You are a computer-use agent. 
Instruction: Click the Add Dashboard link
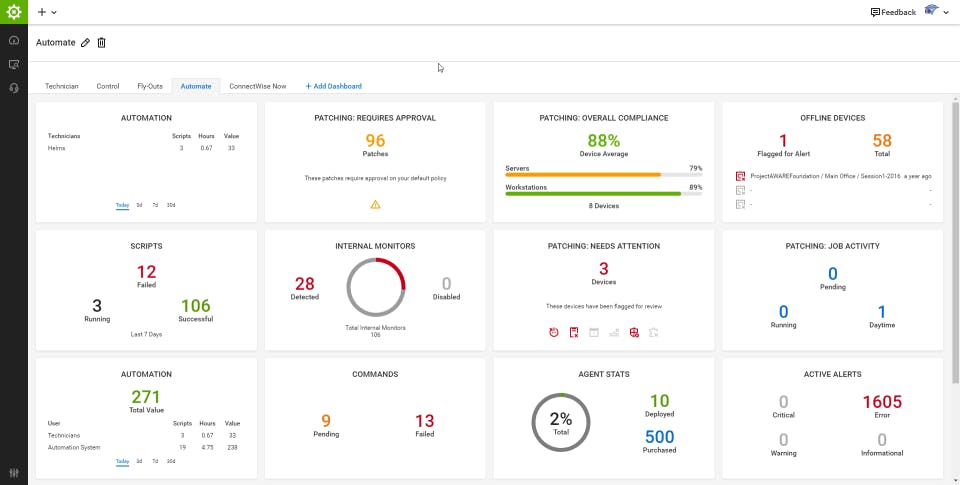(x=334, y=86)
